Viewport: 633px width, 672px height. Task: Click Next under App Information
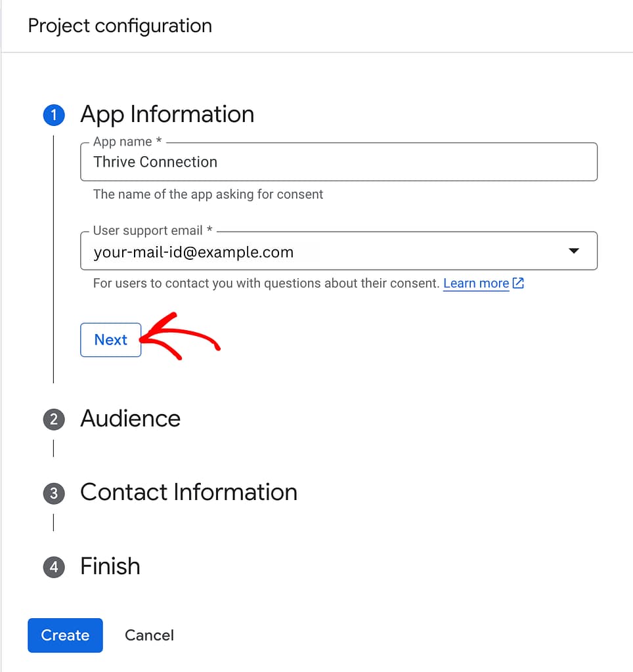[x=110, y=339]
